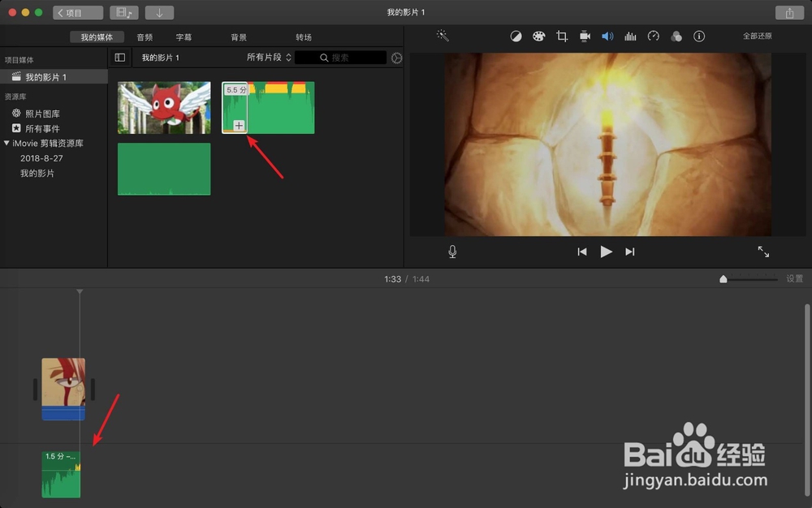Switch to 音频 tab
This screenshot has width=812, height=508.
145,37
